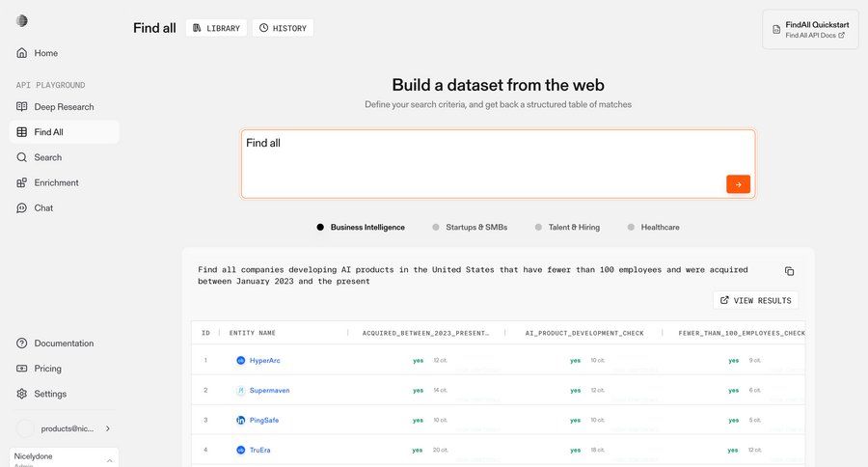Open the HyperArc entity link
Viewport: 868px width, 467px height.
click(x=264, y=360)
